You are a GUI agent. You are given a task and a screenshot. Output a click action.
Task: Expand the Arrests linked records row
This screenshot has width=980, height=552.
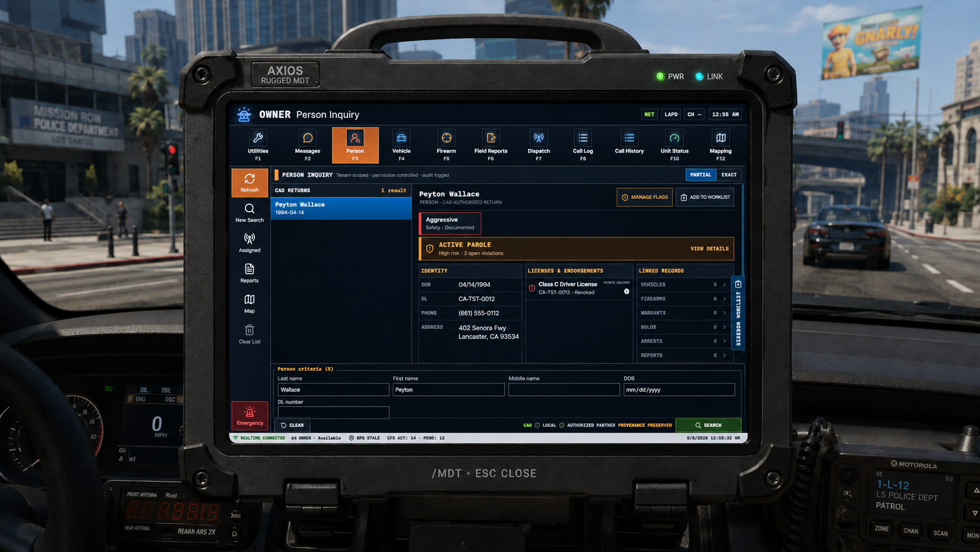point(683,341)
